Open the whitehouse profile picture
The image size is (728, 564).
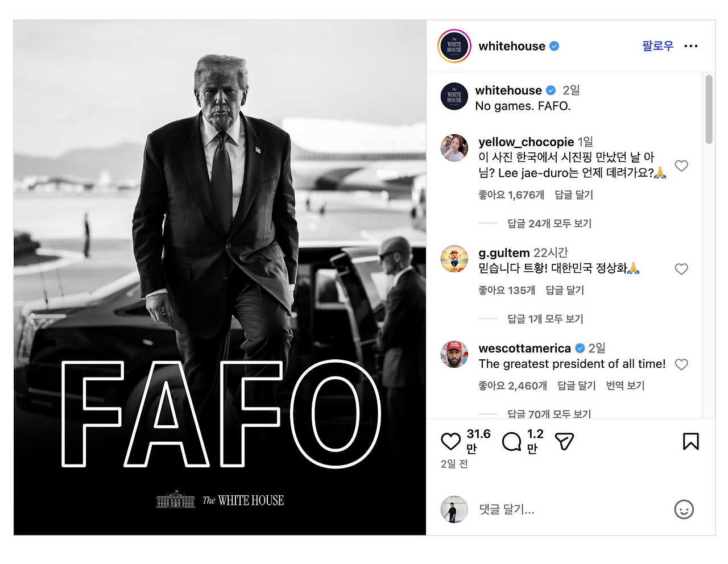(454, 46)
